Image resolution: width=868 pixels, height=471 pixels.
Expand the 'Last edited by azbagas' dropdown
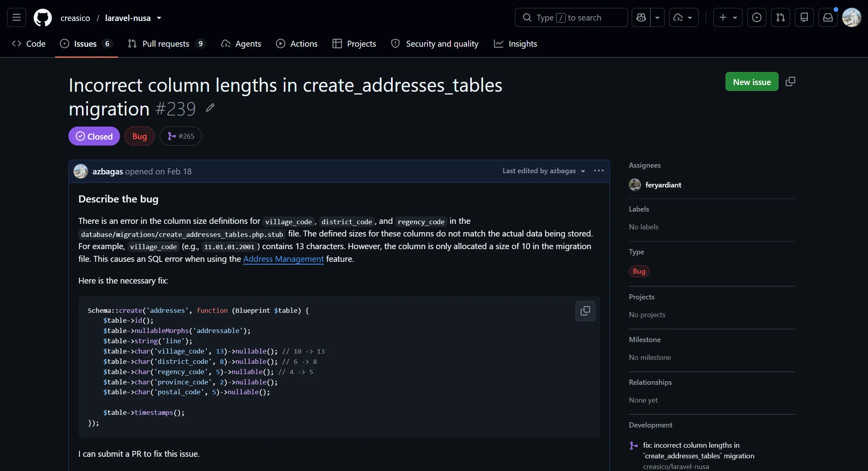[544, 171]
